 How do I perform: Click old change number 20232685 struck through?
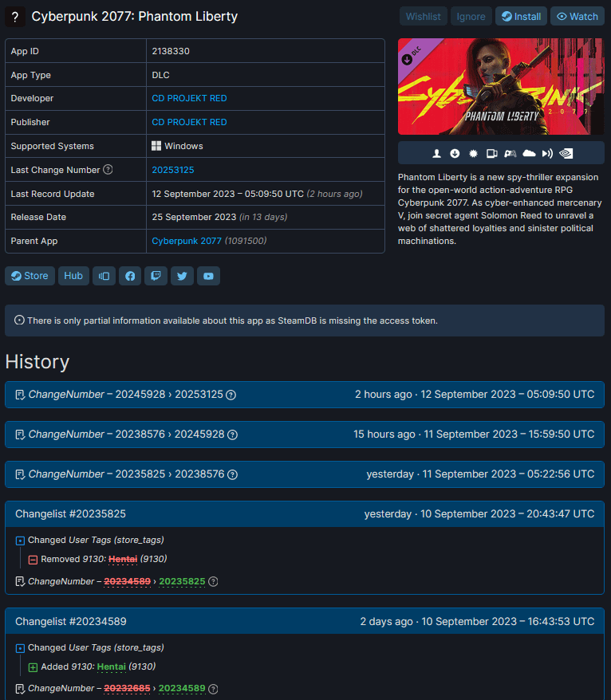tap(128, 688)
